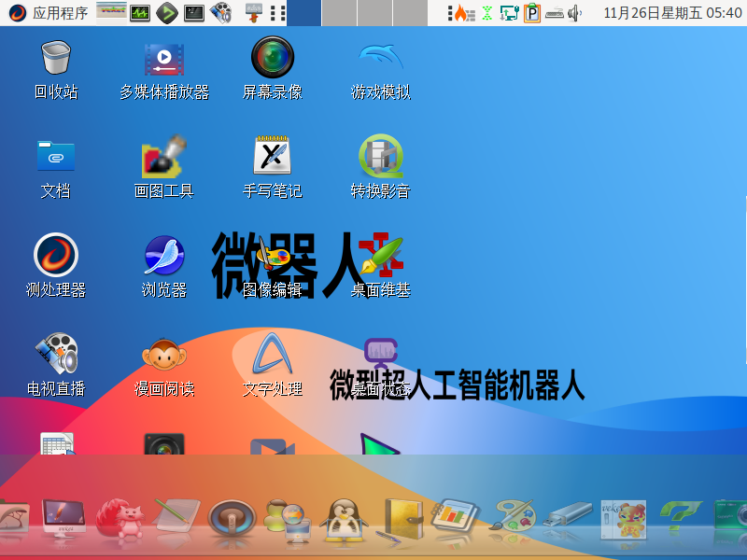Switch to the first blue workspace in pager
747x560 pixels.
303,13
